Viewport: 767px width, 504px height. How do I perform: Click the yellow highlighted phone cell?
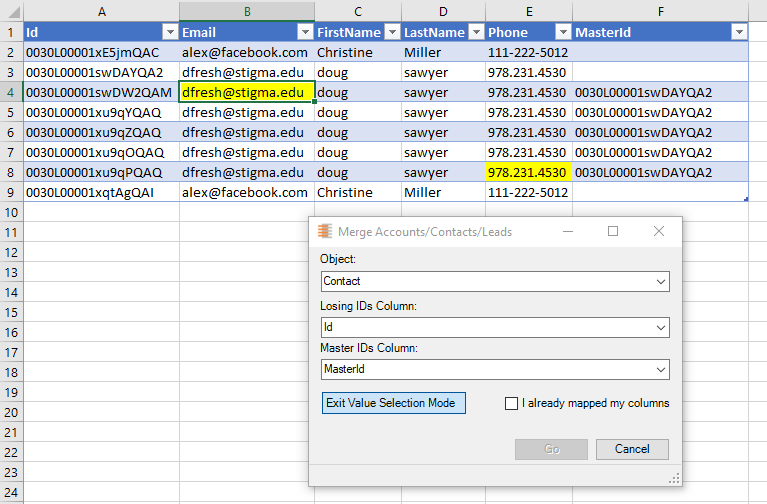[x=528, y=173]
